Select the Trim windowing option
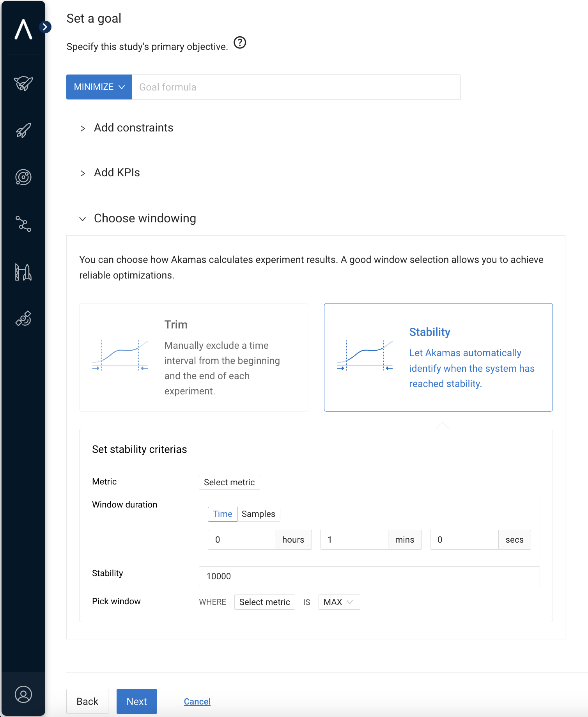This screenshot has width=588, height=717. point(193,357)
